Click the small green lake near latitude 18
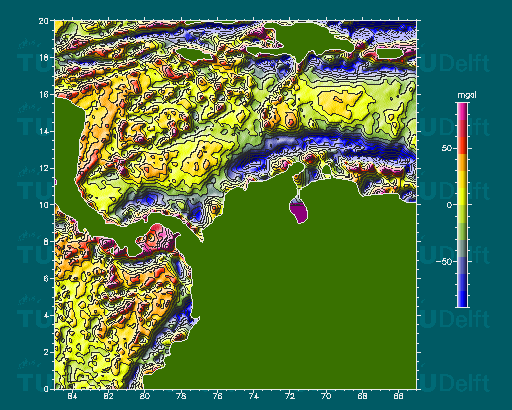The width and height of the screenshot is (512, 410). (194, 54)
